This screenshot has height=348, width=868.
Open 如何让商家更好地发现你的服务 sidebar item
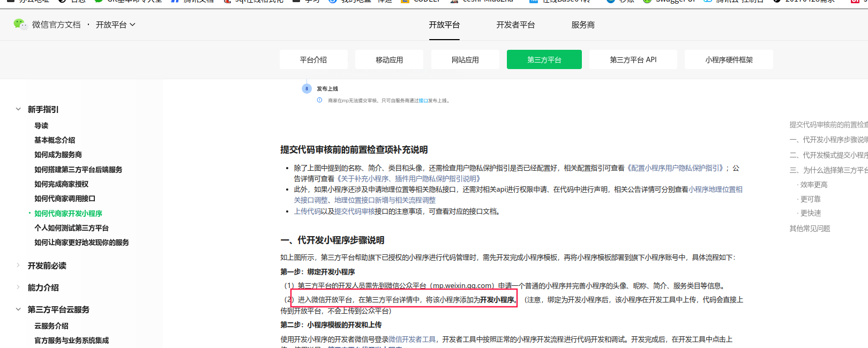(81, 243)
